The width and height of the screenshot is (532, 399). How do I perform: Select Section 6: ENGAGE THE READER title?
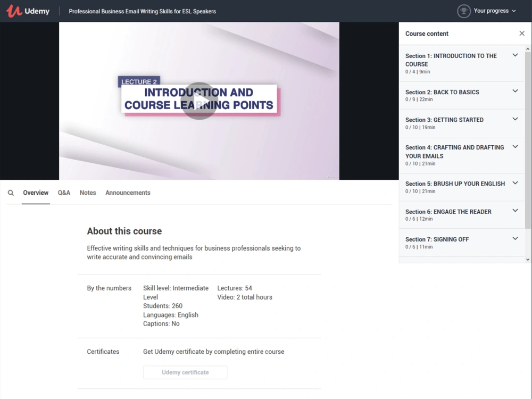click(x=448, y=212)
